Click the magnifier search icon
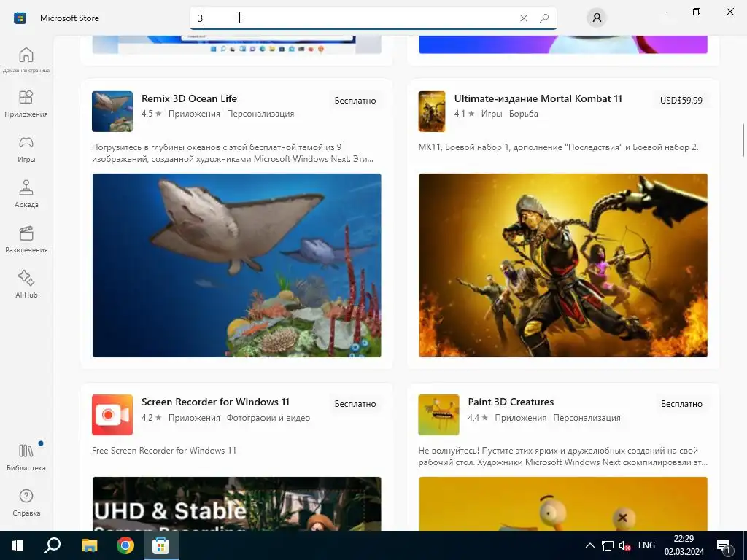The width and height of the screenshot is (747, 560). click(544, 18)
